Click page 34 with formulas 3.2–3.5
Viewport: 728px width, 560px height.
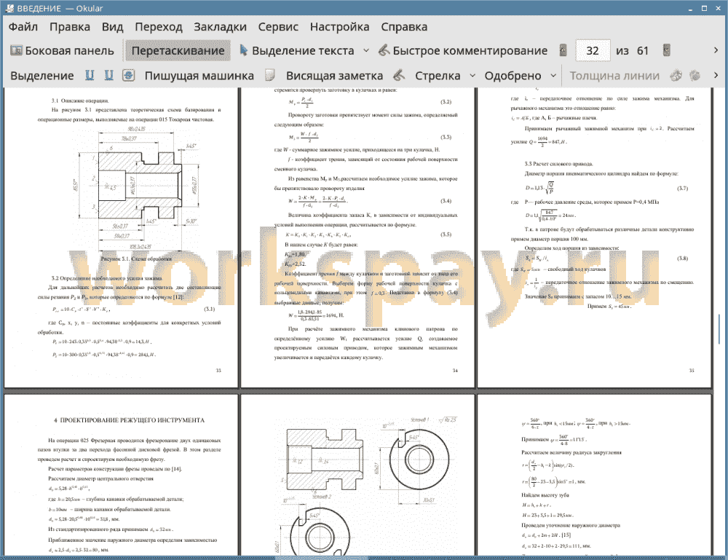click(357, 237)
